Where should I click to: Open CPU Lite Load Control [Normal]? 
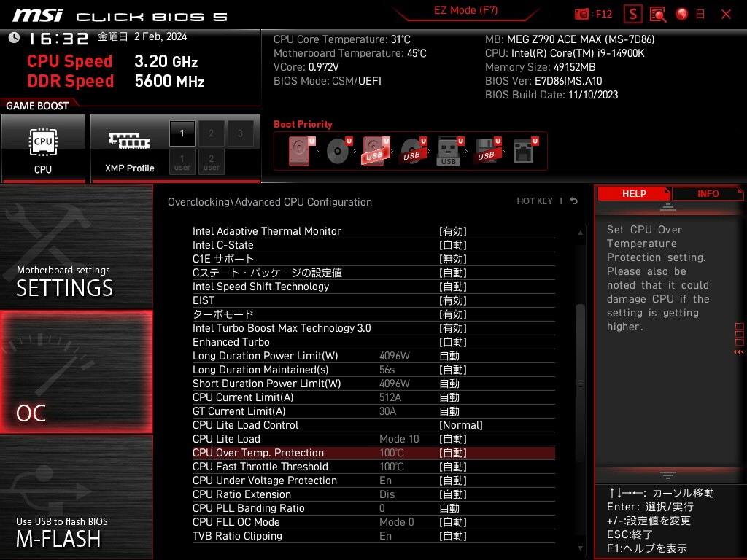tap(373, 425)
